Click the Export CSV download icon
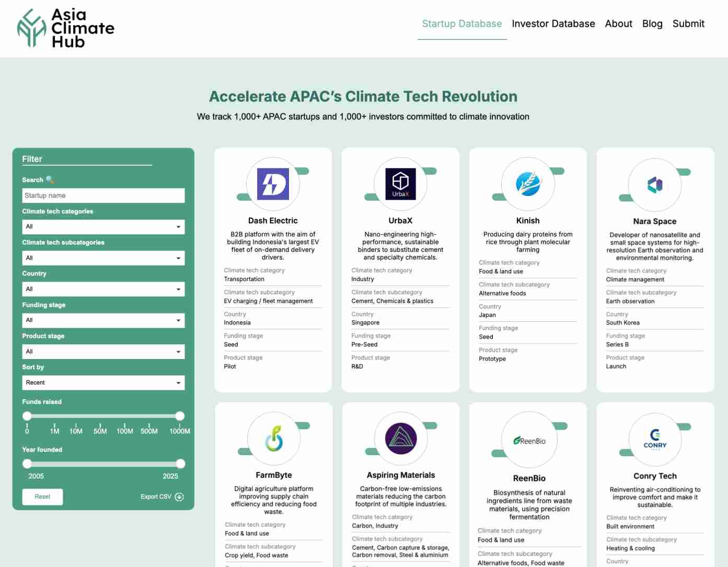Screen dimensions: 728x567 [179, 497]
